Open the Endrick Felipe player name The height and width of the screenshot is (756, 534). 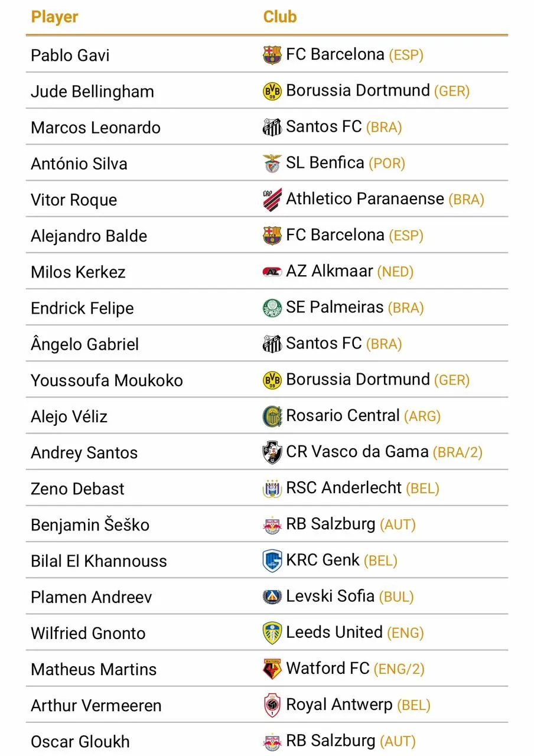[x=82, y=308]
